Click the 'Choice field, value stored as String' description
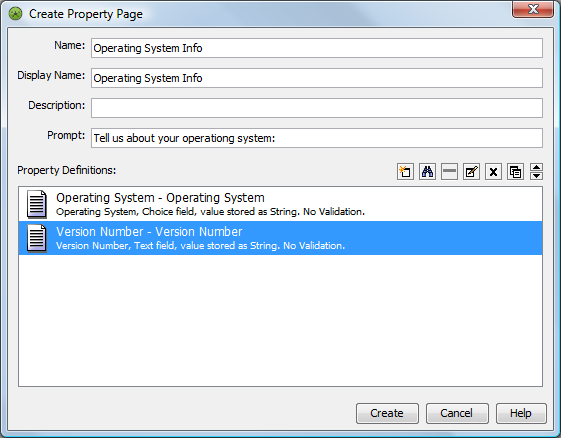The image size is (561, 438). click(220, 212)
